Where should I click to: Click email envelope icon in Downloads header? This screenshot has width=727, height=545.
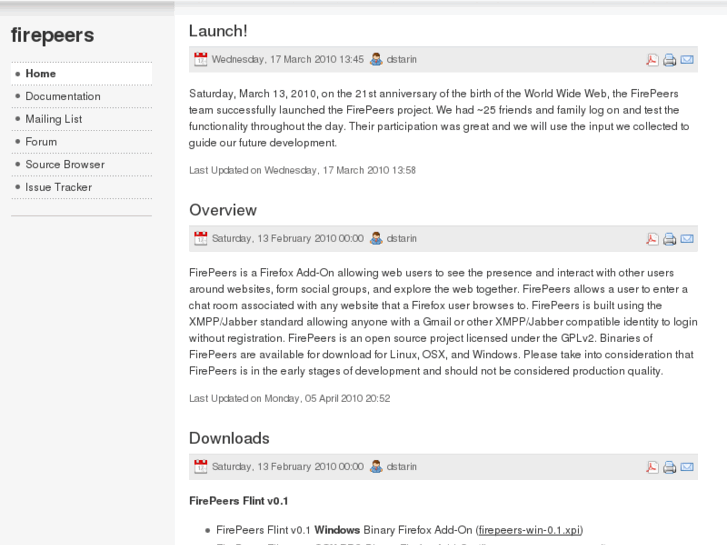click(687, 467)
